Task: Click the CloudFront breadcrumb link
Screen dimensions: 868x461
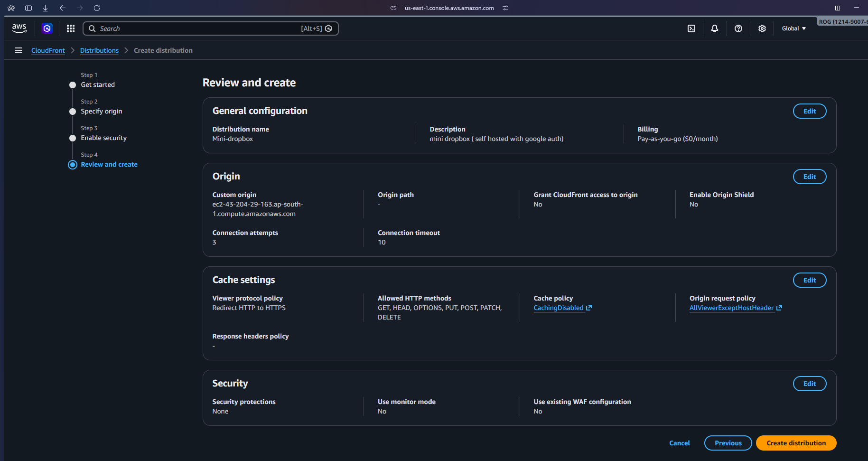Action: (x=48, y=50)
